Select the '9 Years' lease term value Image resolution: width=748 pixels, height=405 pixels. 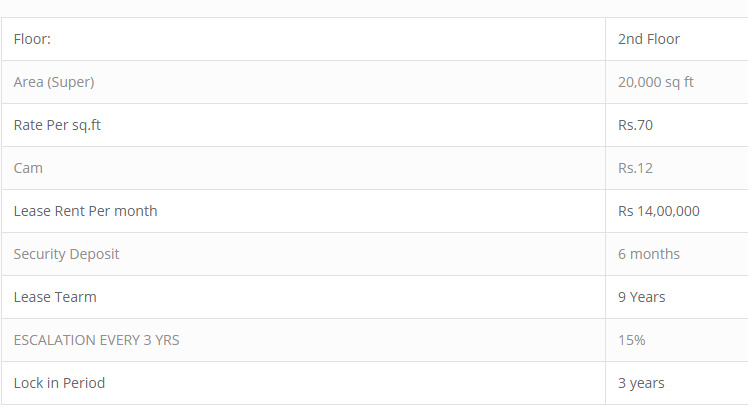[642, 297]
